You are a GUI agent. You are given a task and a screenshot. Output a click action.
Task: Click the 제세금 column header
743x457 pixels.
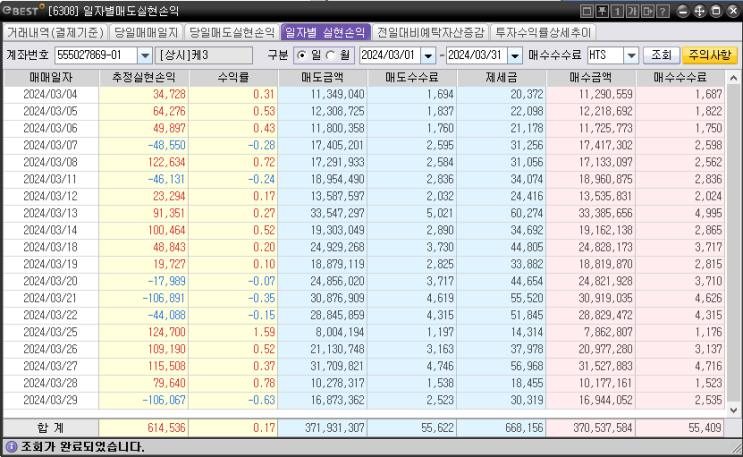coord(501,78)
